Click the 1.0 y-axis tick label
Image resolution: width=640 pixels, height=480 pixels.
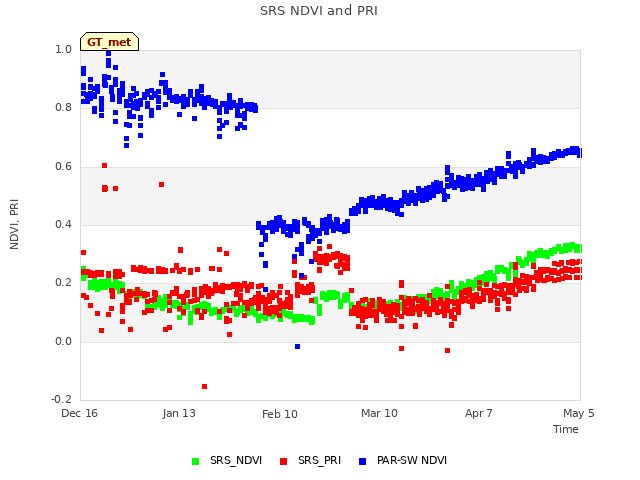click(x=63, y=49)
